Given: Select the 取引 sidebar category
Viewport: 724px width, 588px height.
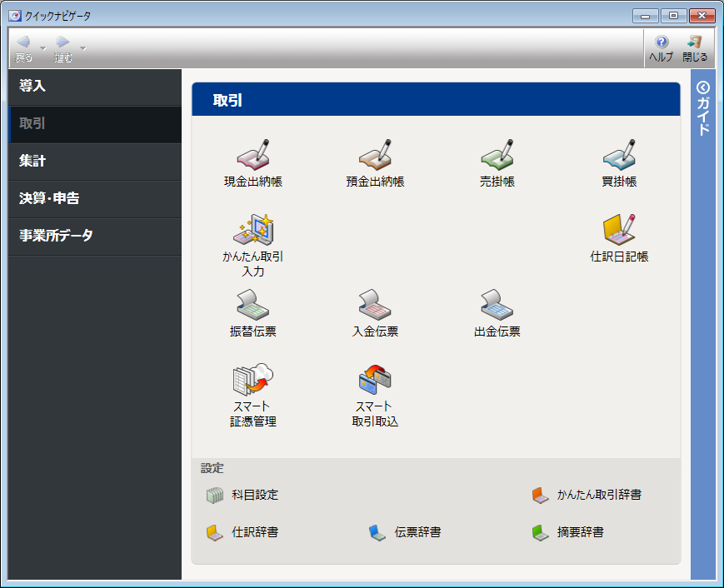Looking at the screenshot, I should 95,124.
